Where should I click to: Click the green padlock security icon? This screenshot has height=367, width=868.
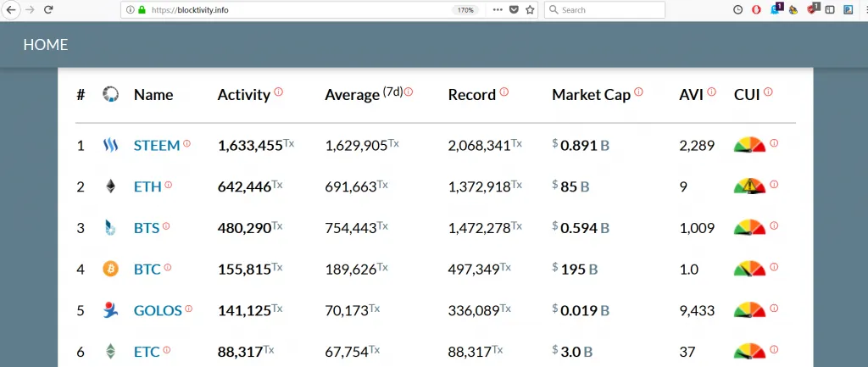(x=142, y=9)
